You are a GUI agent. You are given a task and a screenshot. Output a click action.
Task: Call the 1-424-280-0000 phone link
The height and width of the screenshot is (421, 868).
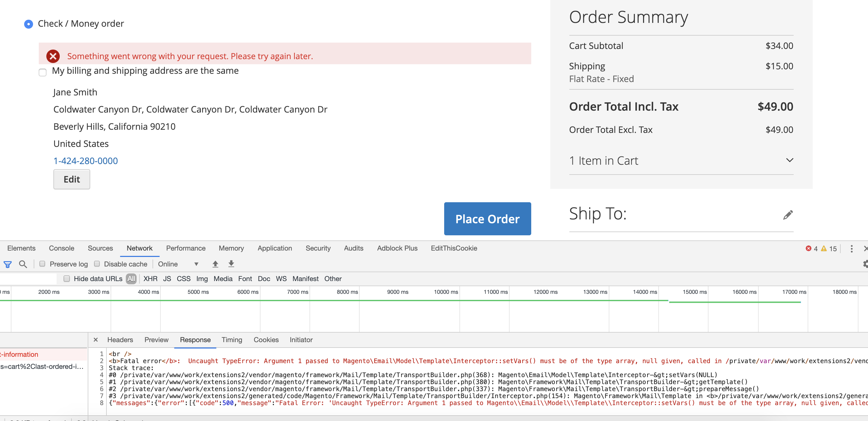tap(85, 161)
